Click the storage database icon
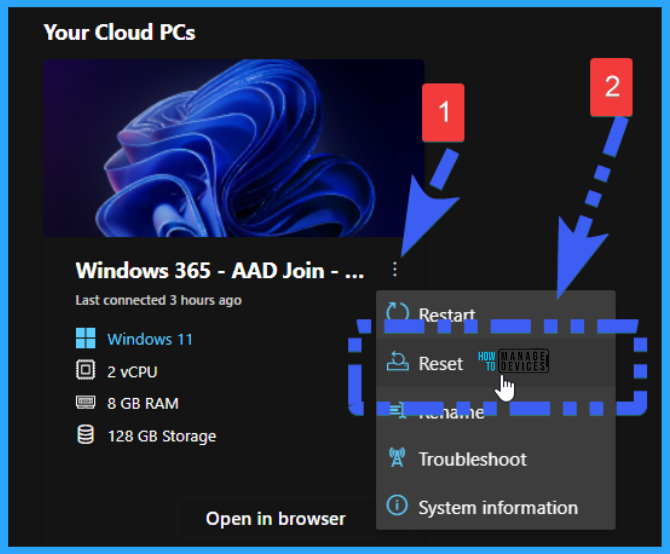This screenshot has width=670, height=554. (x=85, y=435)
